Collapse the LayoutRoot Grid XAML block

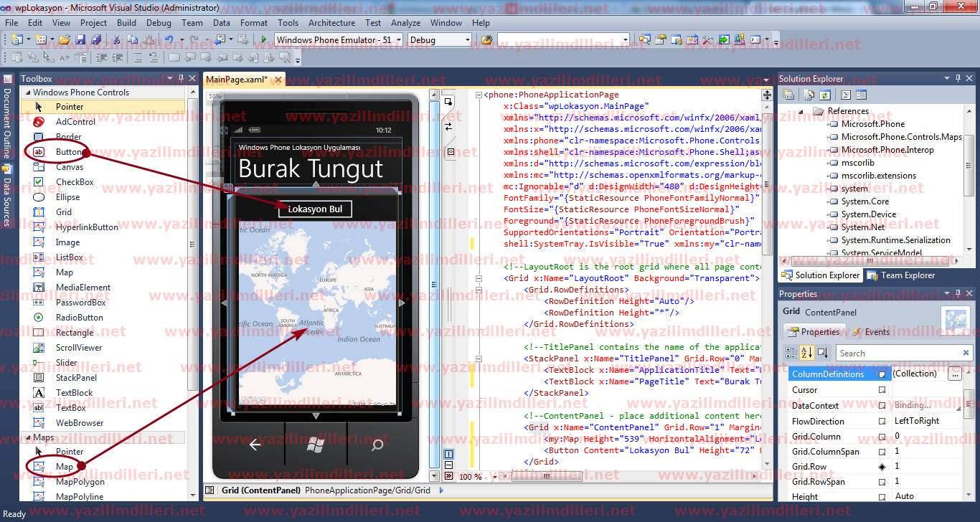point(479,278)
